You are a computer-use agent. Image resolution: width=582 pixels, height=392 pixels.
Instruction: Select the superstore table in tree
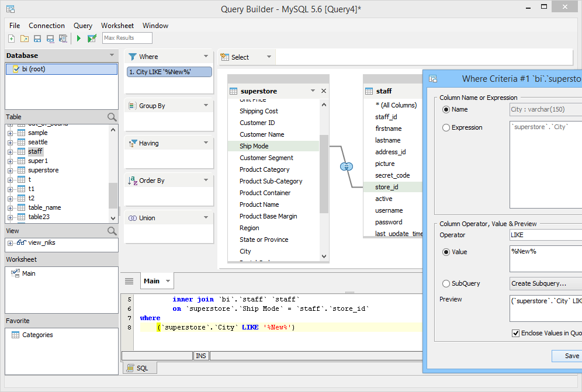[43, 170]
